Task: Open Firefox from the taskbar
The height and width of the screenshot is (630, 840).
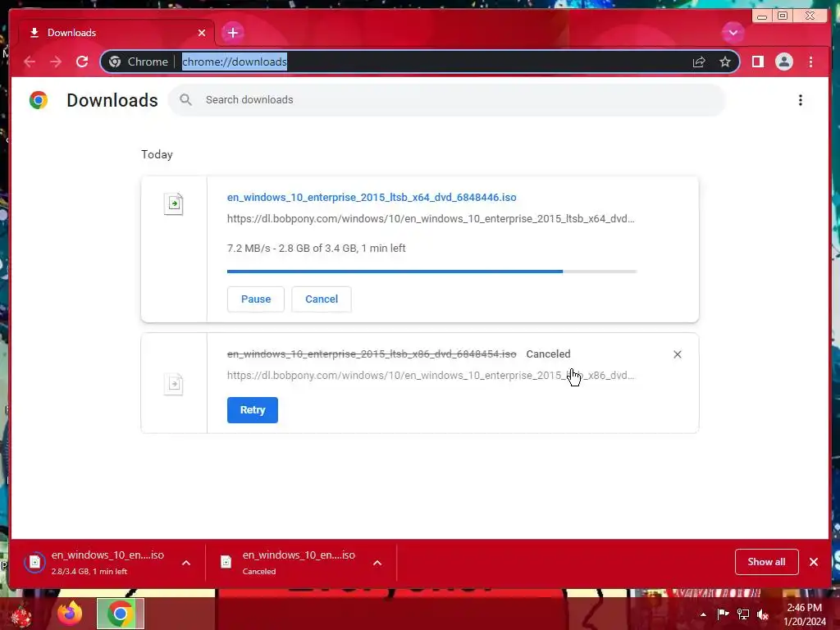Action: coord(71,614)
